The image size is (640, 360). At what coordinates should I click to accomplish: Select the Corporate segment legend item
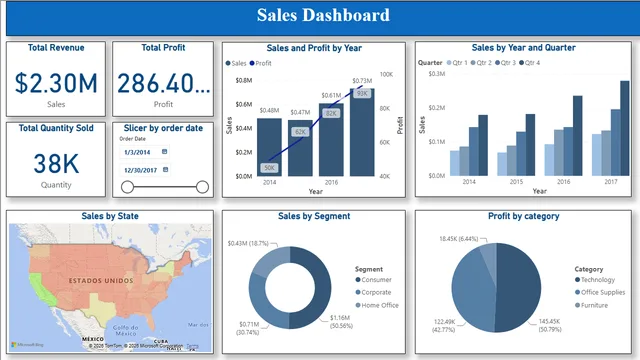click(373, 292)
